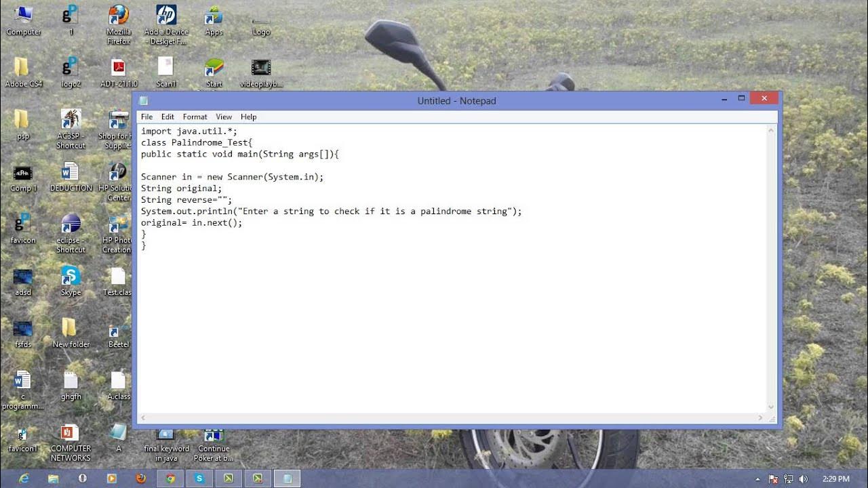Image resolution: width=868 pixels, height=488 pixels.
Task: Open Firefox from the taskbar
Action: (141, 478)
